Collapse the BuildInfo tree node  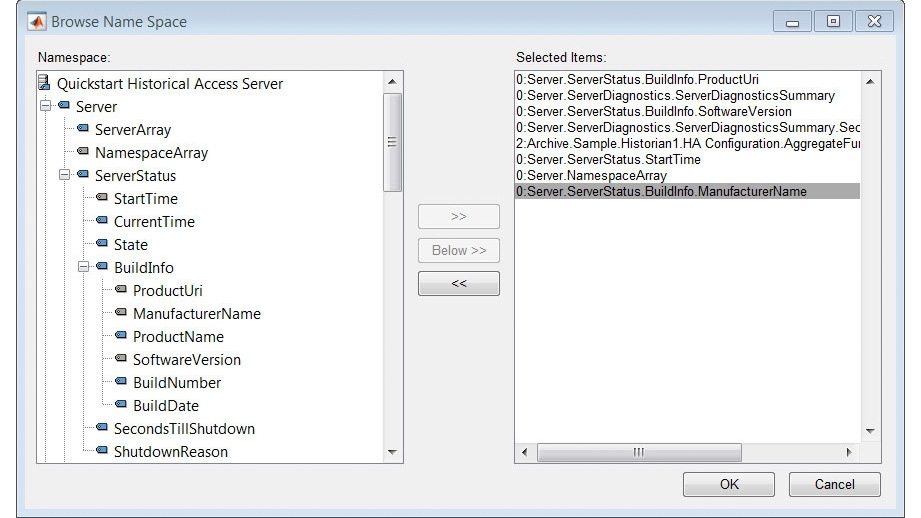83,267
